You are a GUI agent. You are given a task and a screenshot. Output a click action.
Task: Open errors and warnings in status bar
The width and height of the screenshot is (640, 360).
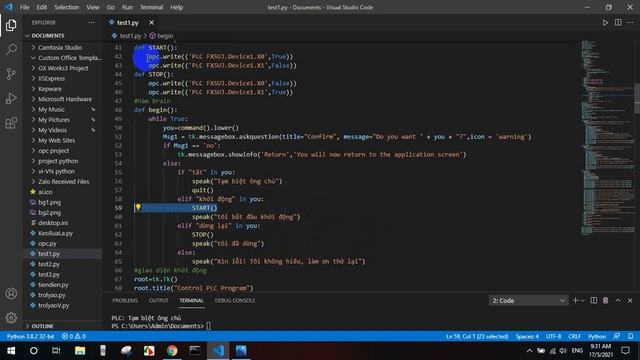74,336
